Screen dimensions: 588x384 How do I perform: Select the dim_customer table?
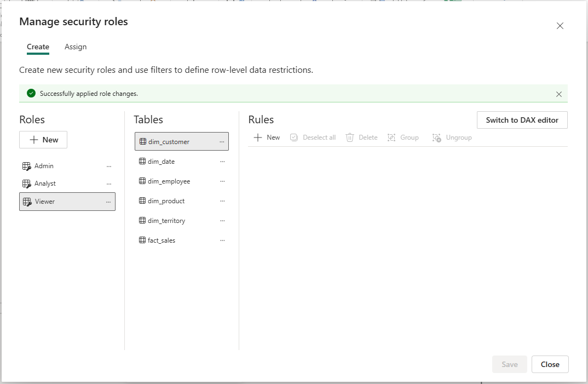(182, 141)
